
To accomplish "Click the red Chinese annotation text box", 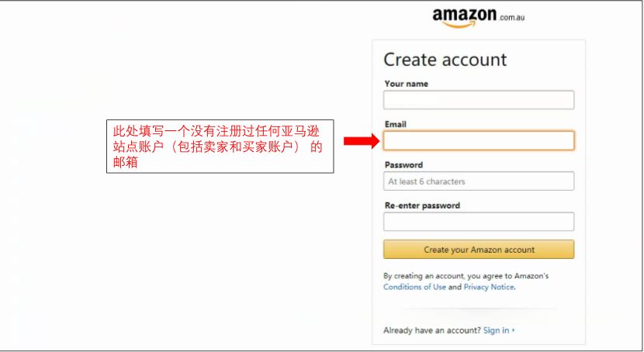I will pyautogui.click(x=220, y=147).
